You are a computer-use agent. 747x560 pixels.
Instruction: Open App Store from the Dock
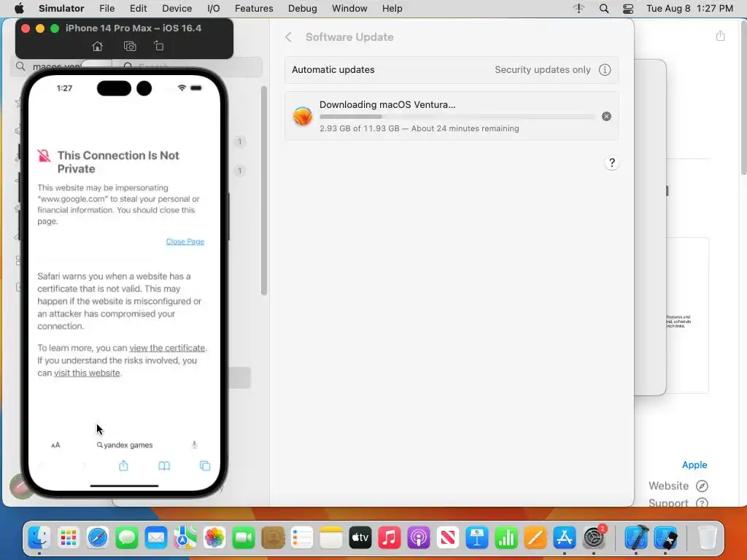pos(565,538)
